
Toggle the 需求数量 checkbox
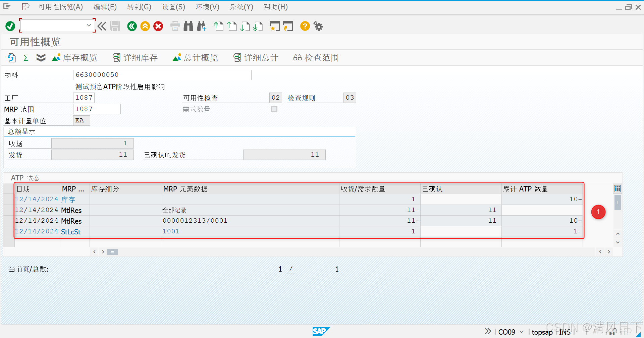[274, 109]
